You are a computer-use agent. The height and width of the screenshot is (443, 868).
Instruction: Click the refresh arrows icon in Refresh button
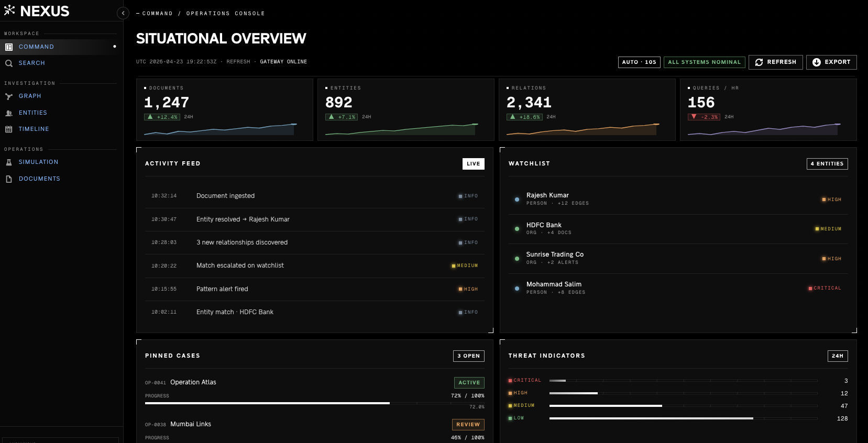point(759,62)
